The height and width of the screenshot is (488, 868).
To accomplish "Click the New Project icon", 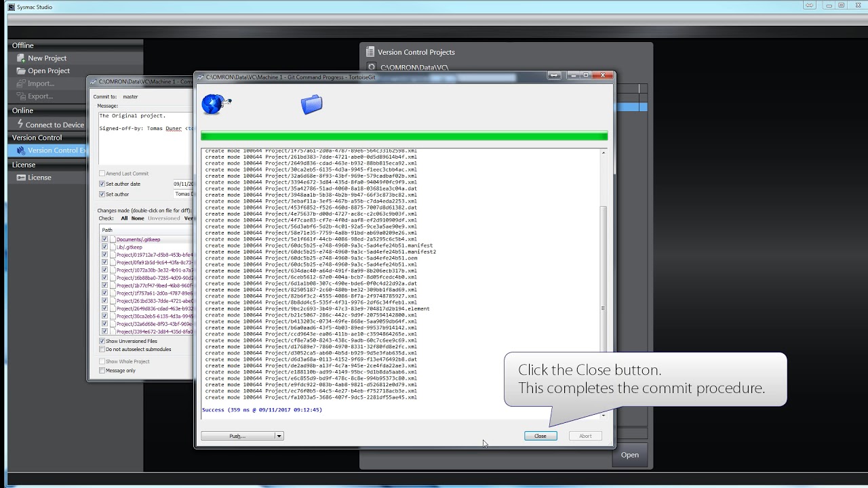I will 21,58.
